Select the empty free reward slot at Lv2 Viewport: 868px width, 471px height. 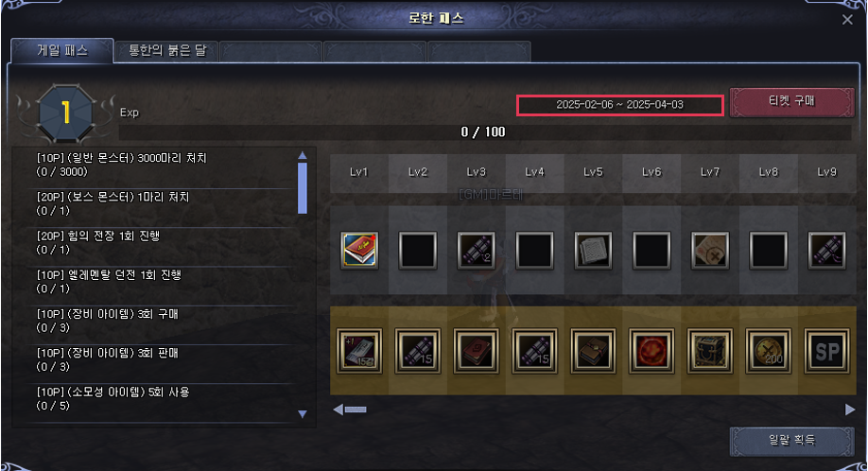tap(417, 251)
